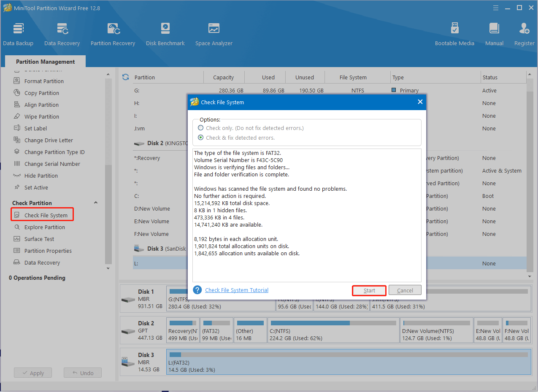This screenshot has width=538, height=392.
Task: Click sidebar scrollbar down arrow
Action: click(108, 268)
